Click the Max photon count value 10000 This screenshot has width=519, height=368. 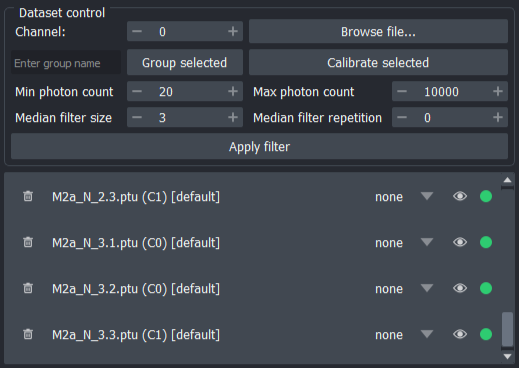pyautogui.click(x=450, y=91)
